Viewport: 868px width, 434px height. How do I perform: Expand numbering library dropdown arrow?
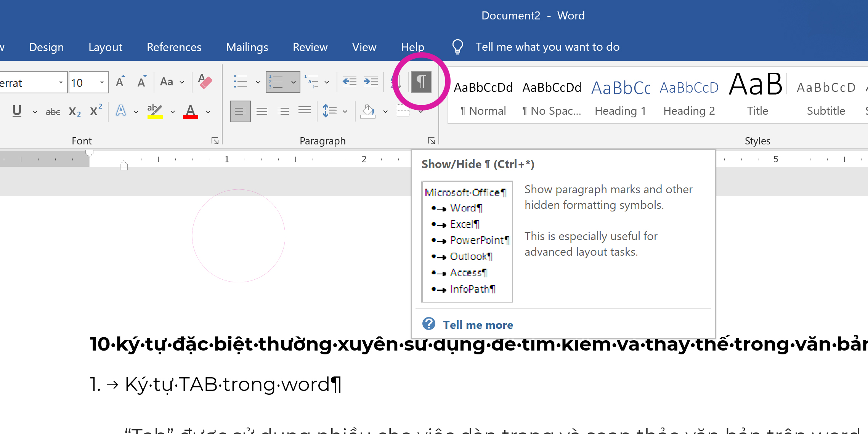point(294,82)
